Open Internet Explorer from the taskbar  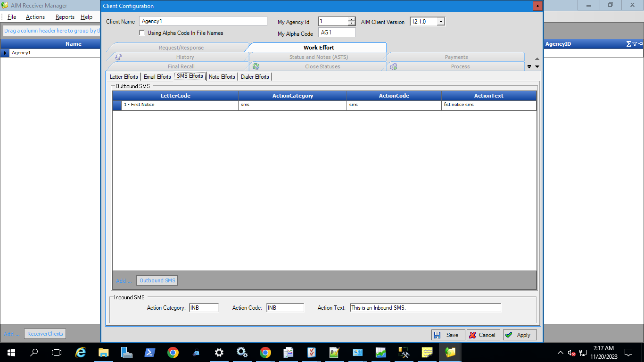point(81,353)
